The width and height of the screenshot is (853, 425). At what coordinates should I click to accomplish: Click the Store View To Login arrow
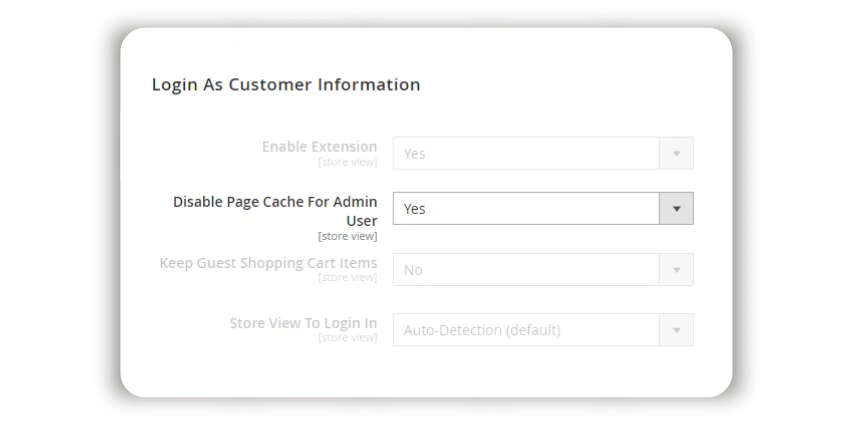676,330
